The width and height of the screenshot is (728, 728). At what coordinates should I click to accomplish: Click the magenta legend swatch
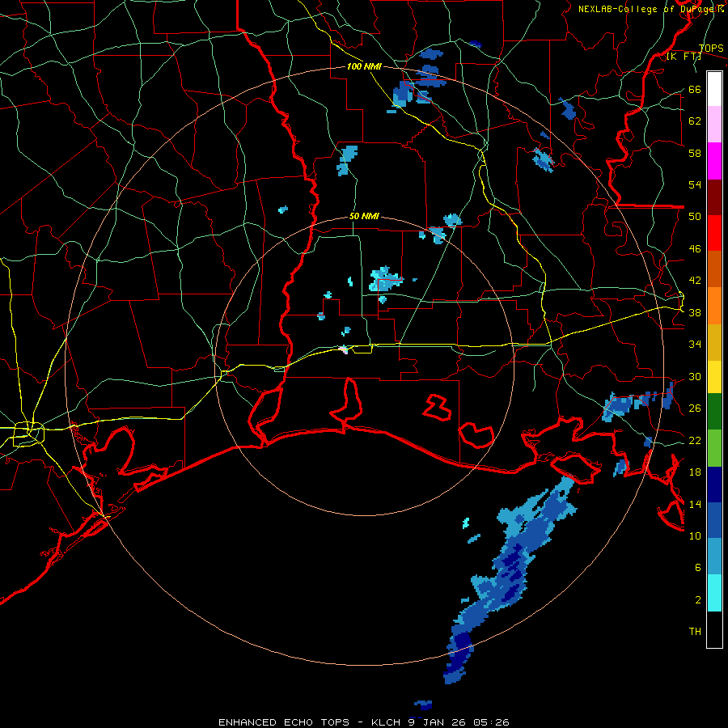click(714, 161)
